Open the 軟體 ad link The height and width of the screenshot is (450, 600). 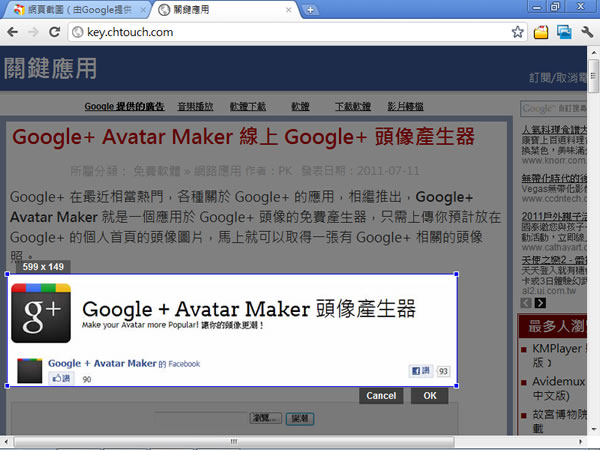coord(300,106)
